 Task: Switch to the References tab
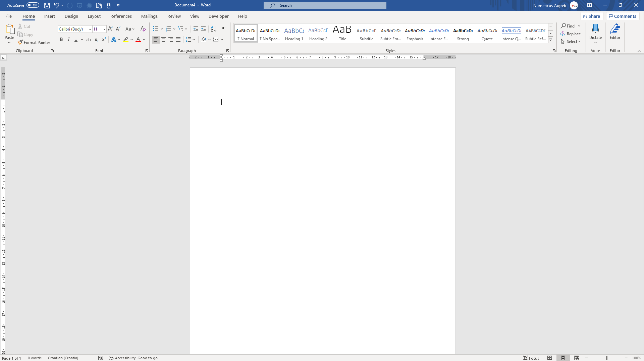121,16
